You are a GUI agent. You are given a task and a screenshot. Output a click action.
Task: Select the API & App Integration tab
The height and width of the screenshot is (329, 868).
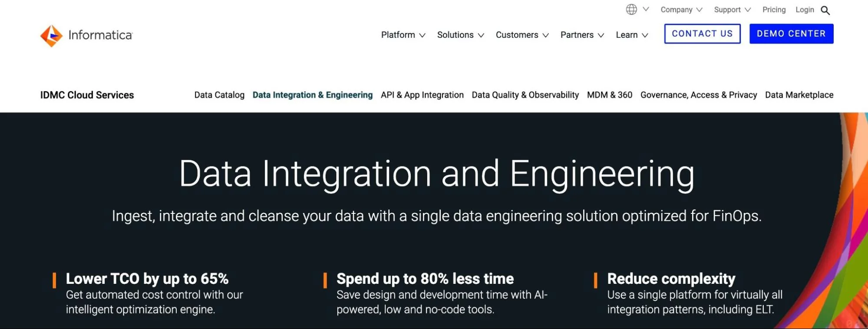tap(422, 95)
